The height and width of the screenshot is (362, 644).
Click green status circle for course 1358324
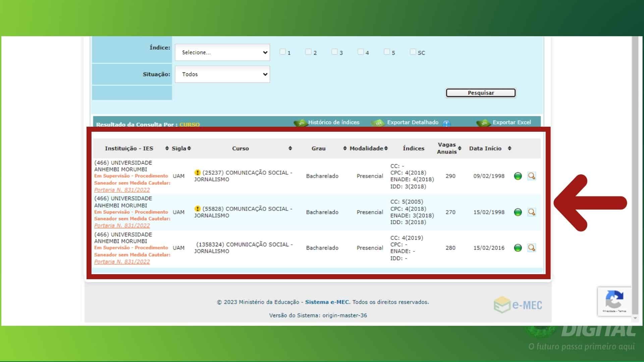(518, 248)
